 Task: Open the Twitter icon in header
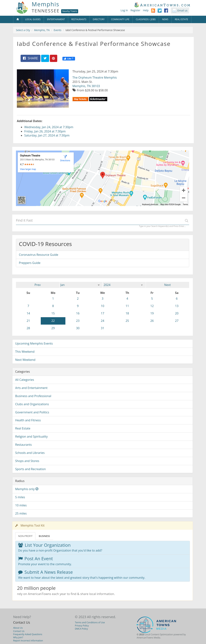pyautogui.click(x=160, y=11)
